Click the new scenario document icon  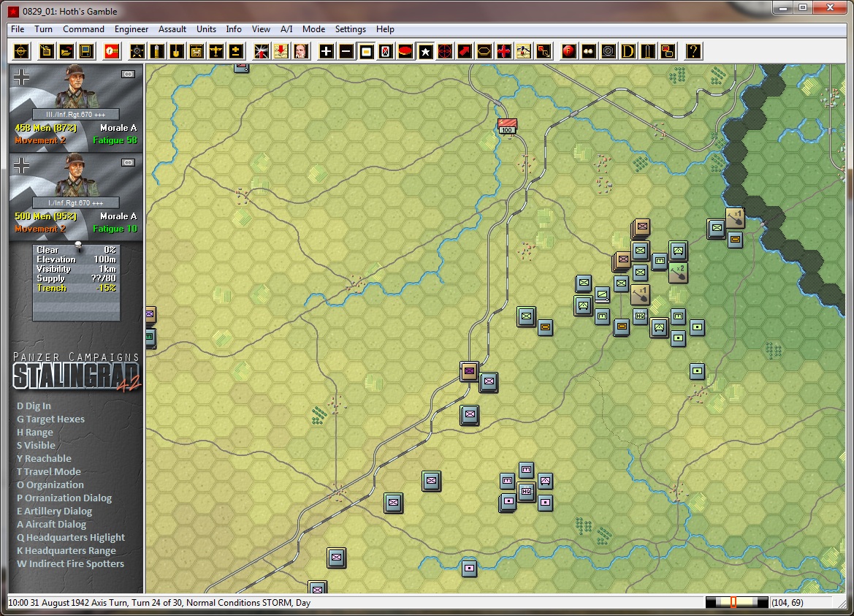tap(46, 51)
